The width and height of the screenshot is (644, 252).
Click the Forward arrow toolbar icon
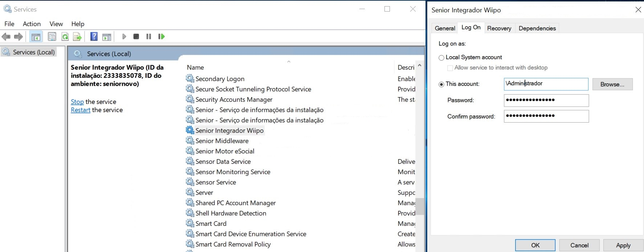click(19, 37)
